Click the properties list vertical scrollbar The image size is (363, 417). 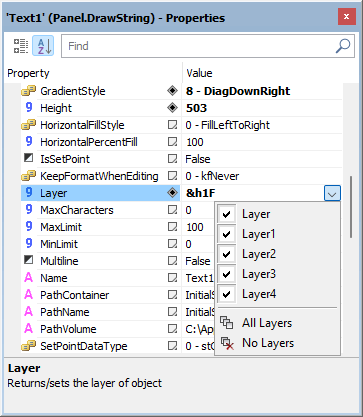click(x=351, y=207)
